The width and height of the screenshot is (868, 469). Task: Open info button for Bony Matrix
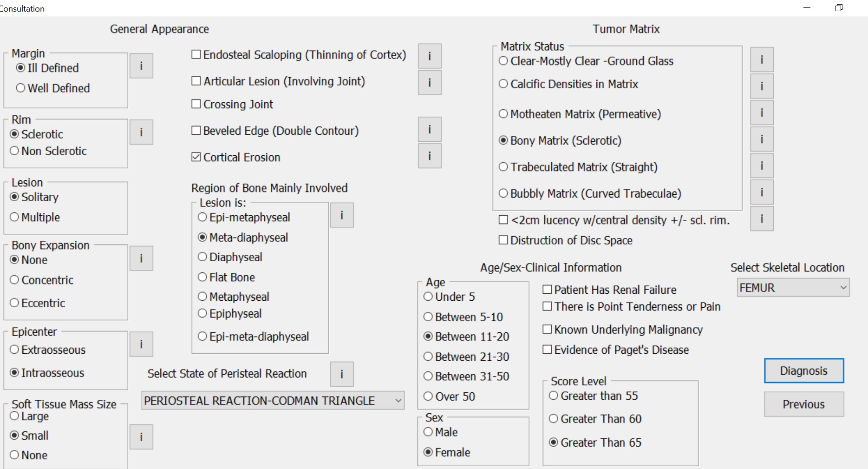click(x=762, y=139)
